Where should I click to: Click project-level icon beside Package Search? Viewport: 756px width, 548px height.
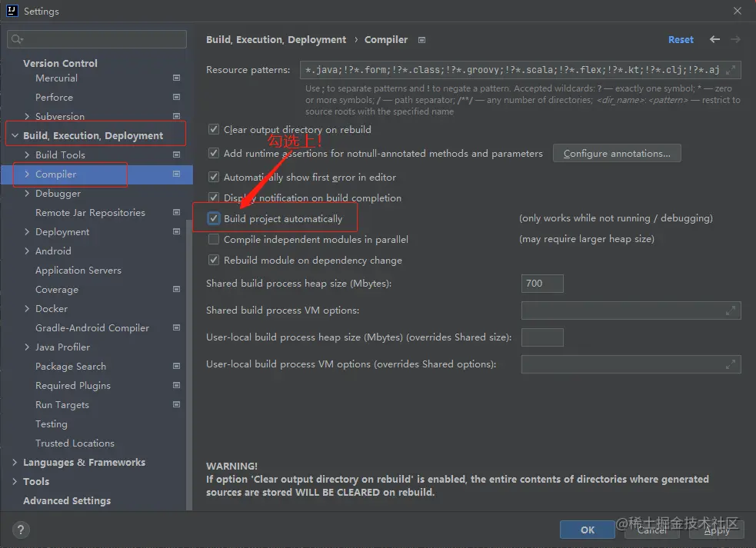tap(176, 367)
